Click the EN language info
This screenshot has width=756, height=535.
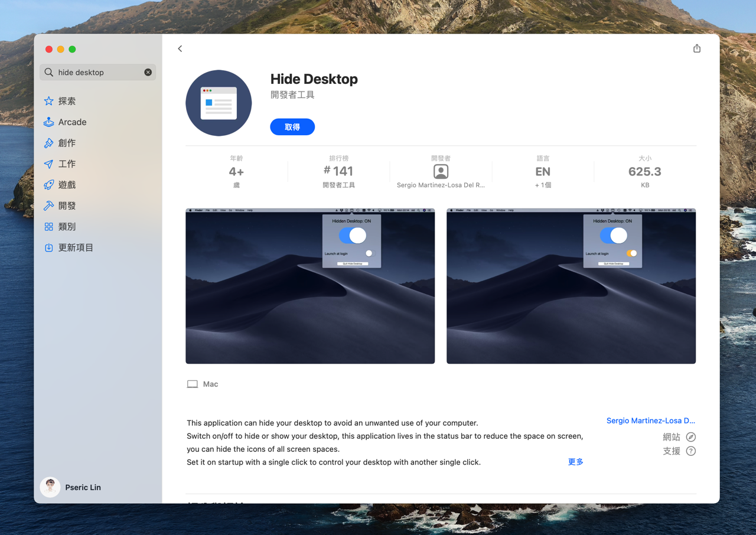[543, 172]
